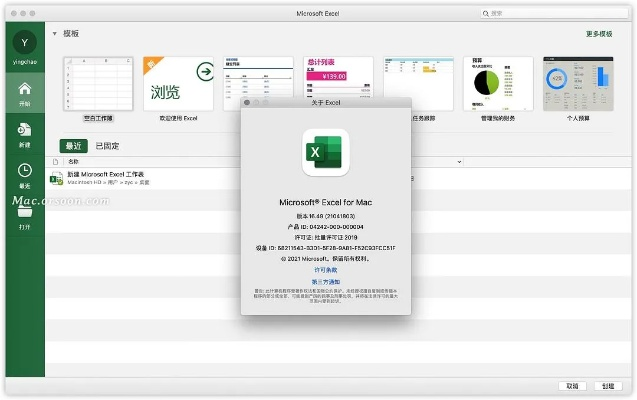Select the 个人预算 personal budget template
The height and width of the screenshot is (400, 637).
[x=578, y=84]
